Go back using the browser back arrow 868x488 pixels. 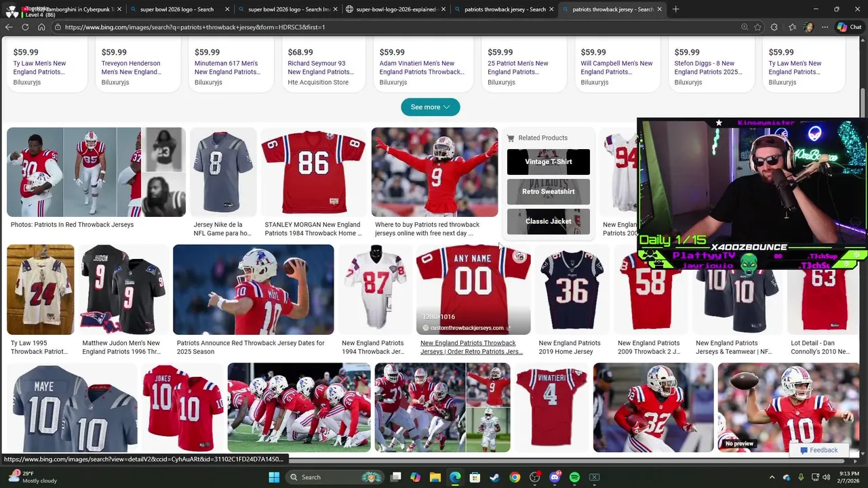(x=9, y=27)
